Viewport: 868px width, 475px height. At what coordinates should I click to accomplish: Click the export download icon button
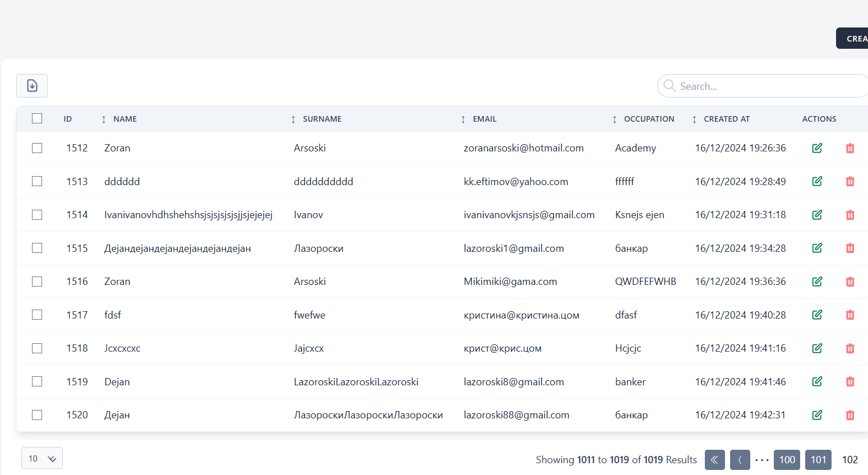[32, 86]
